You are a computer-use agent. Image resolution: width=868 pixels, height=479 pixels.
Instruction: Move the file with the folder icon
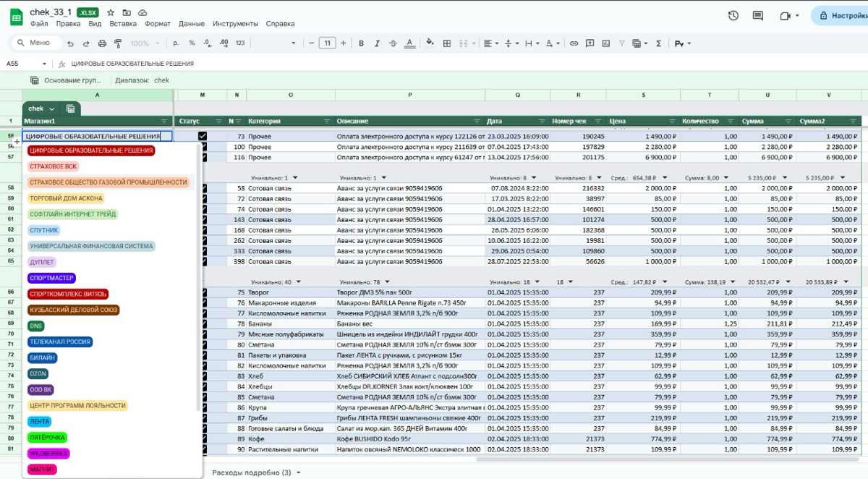[127, 12]
